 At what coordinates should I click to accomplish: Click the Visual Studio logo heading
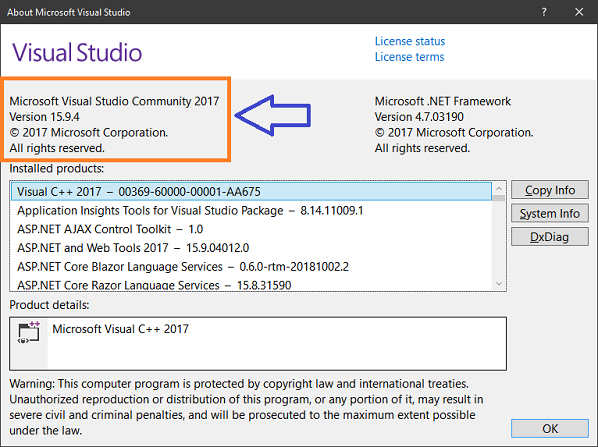77,52
